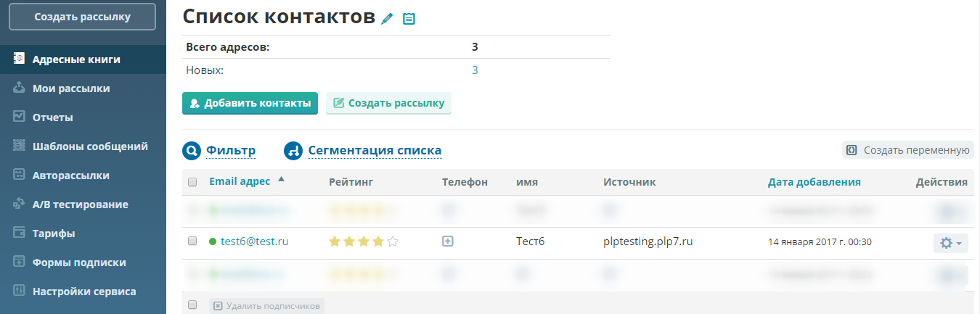
Task: Open the Фильтр link
Action: click(x=231, y=151)
